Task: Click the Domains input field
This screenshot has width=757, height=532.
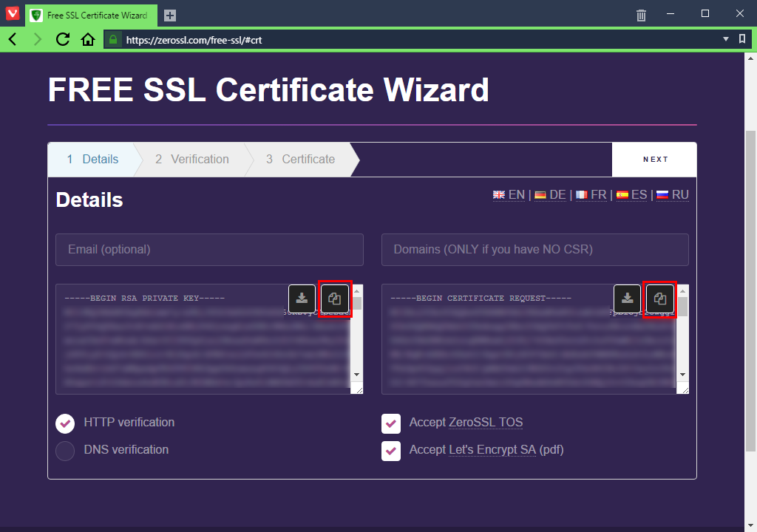Action: [535, 250]
